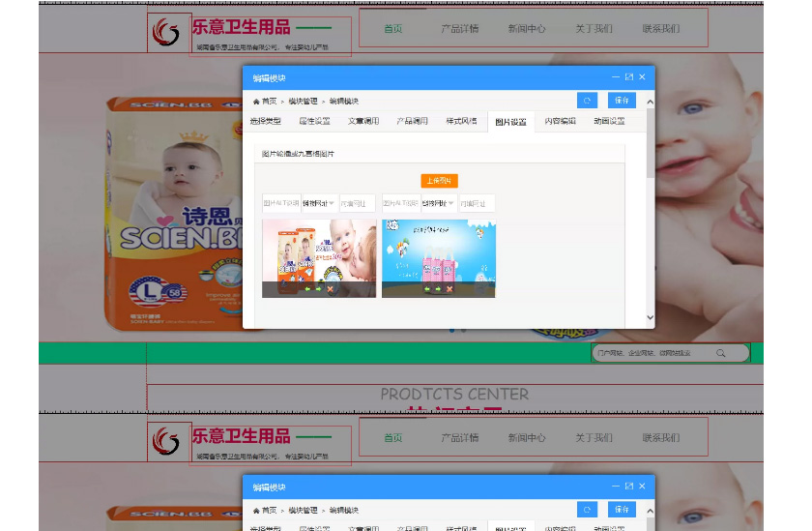Close the upper 编辑模块 dialog
The height and width of the screenshot is (531, 812).
[642, 77]
